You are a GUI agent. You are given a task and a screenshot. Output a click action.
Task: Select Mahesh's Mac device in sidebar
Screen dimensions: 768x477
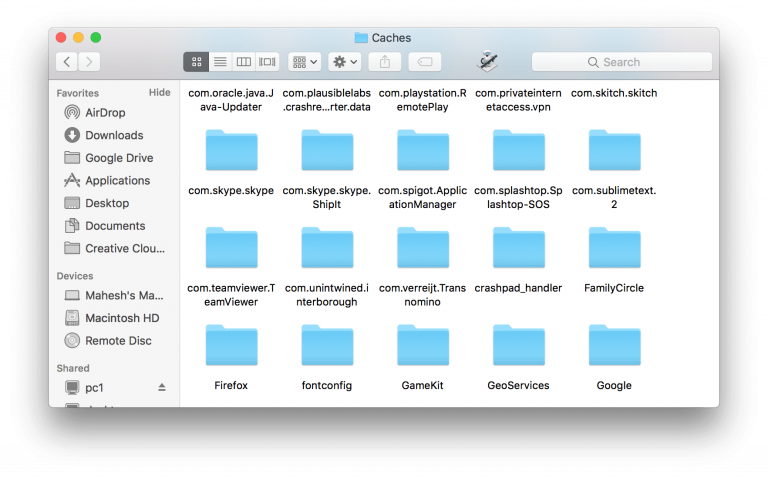[116, 295]
